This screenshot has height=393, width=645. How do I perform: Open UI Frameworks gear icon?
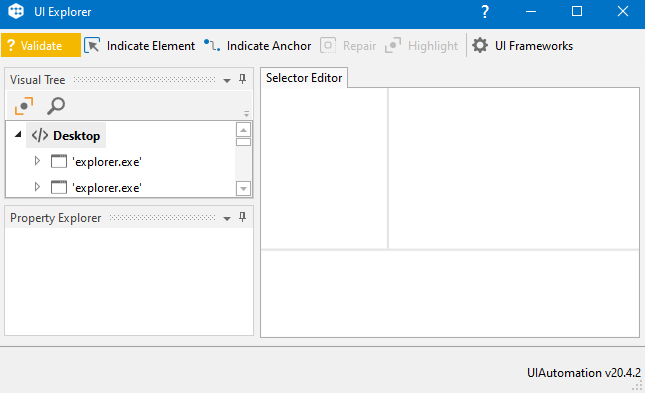pos(480,45)
